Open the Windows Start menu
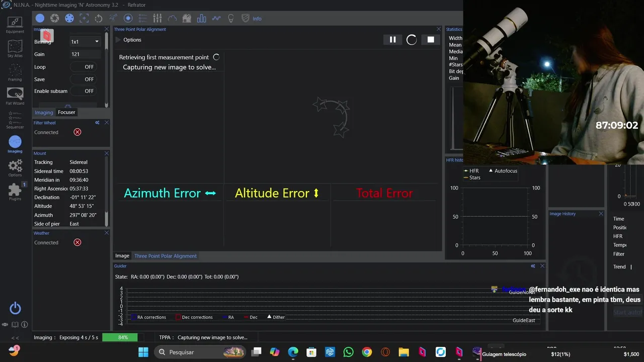644x362 pixels. tap(143, 352)
